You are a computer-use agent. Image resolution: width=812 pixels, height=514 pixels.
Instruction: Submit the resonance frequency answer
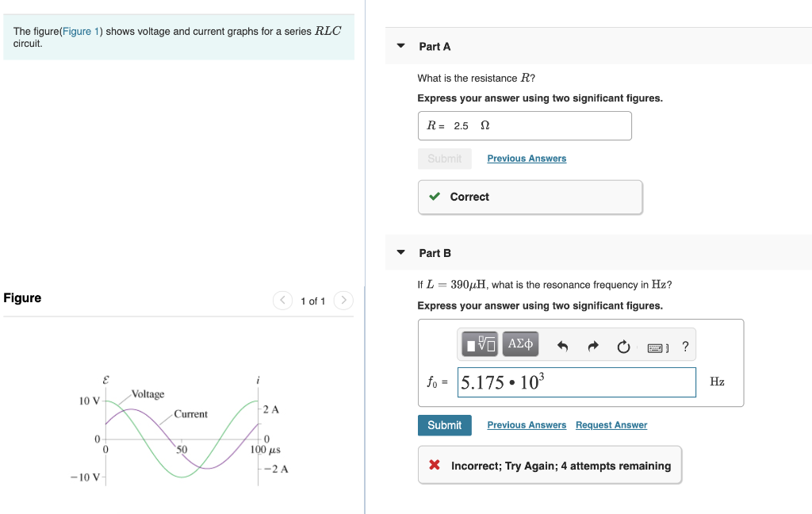tap(444, 425)
